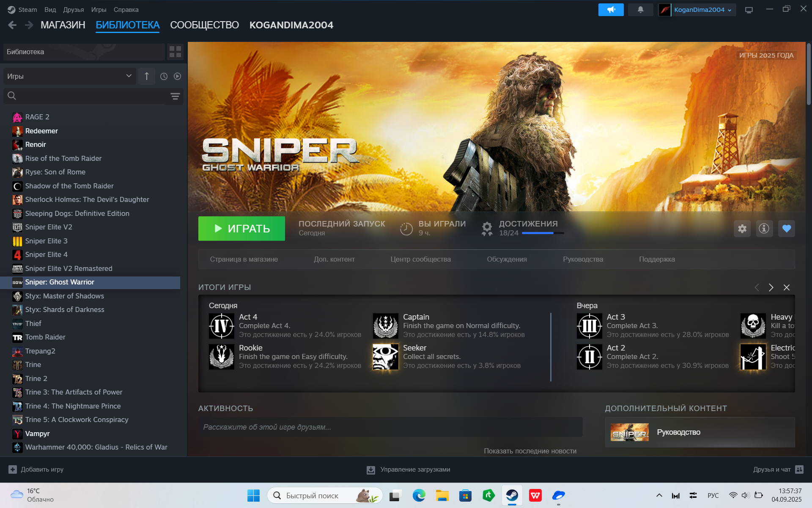Click the Act 2 achievement icon
This screenshot has height=508, width=812.
[590, 357]
